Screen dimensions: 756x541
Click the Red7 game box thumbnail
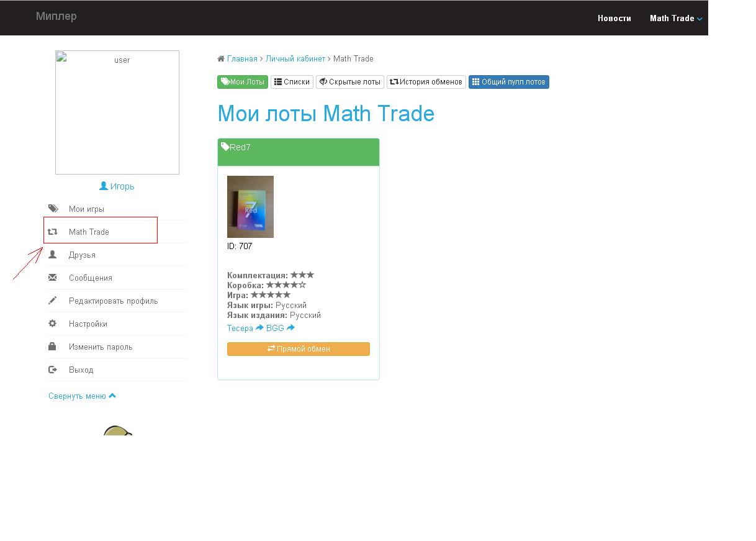(250, 207)
